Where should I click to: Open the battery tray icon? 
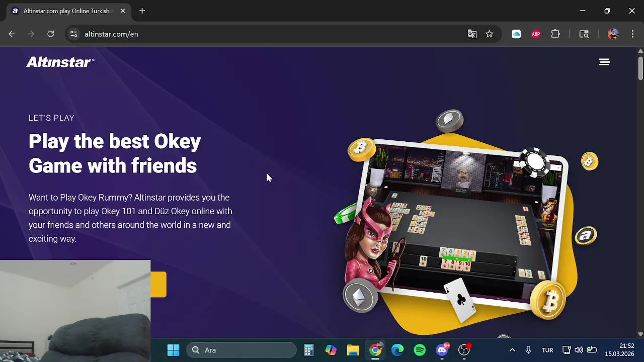coord(592,350)
